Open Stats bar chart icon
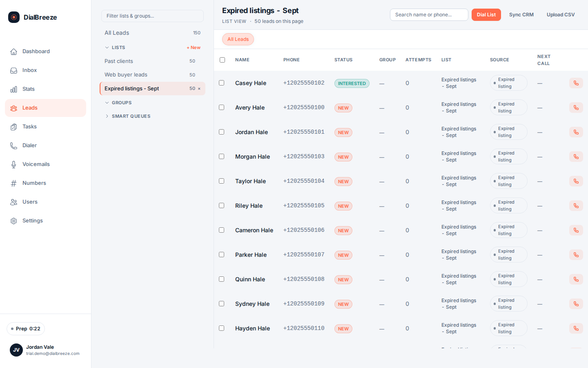This screenshot has height=368, width=588. 14,89
